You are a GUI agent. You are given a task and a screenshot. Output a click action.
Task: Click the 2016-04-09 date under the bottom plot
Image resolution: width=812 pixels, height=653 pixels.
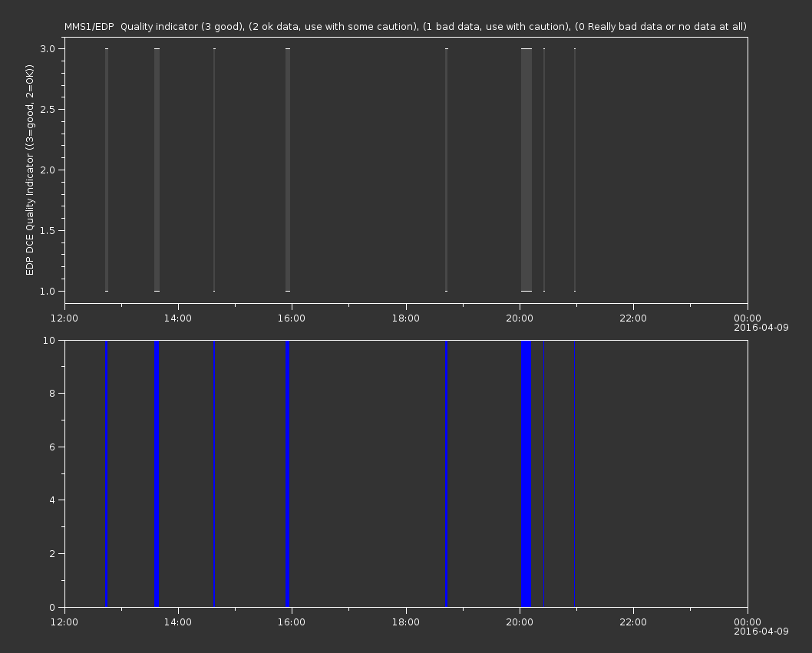pos(761,632)
